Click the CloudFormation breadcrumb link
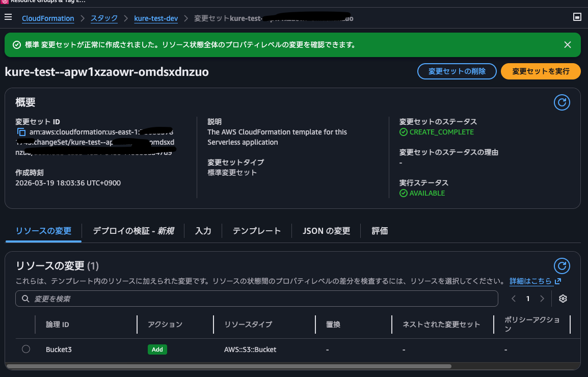The height and width of the screenshot is (377, 588). point(48,18)
